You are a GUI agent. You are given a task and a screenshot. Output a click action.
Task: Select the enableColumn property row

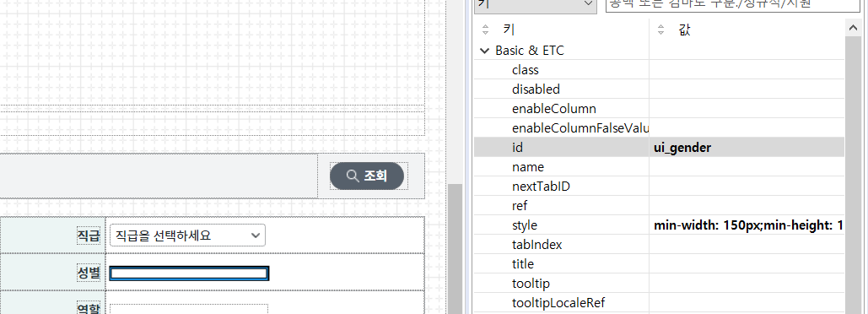click(x=659, y=109)
